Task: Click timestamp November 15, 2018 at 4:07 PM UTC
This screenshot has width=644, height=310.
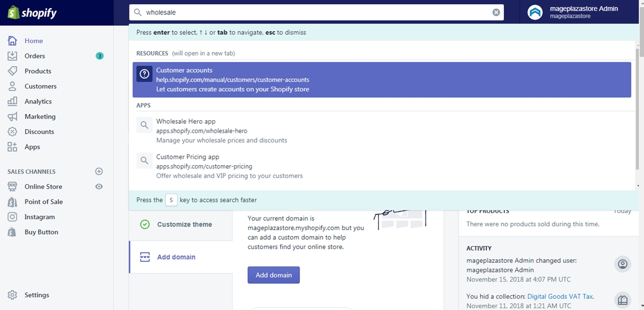Action: pyautogui.click(x=518, y=279)
